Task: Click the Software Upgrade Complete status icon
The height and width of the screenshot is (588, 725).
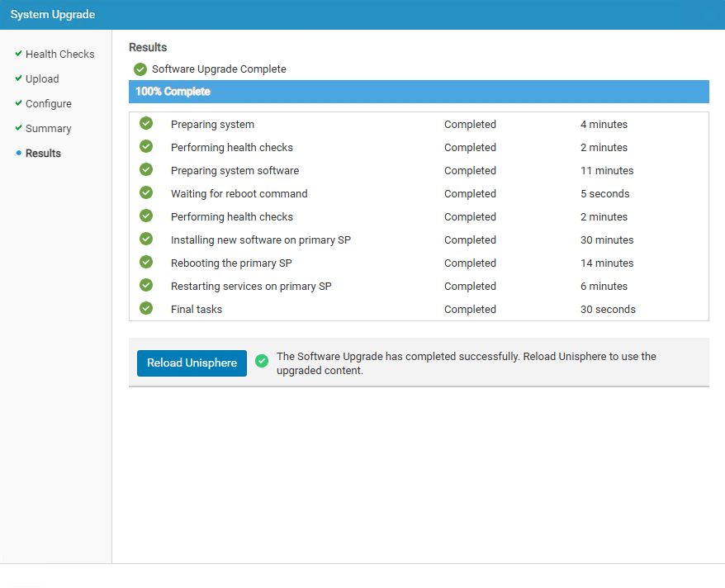Action: (140, 69)
